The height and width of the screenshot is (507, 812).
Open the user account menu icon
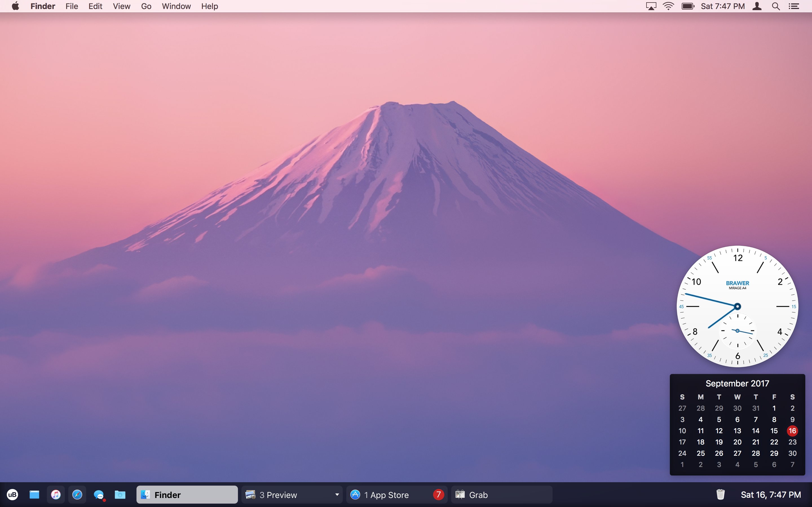point(757,6)
